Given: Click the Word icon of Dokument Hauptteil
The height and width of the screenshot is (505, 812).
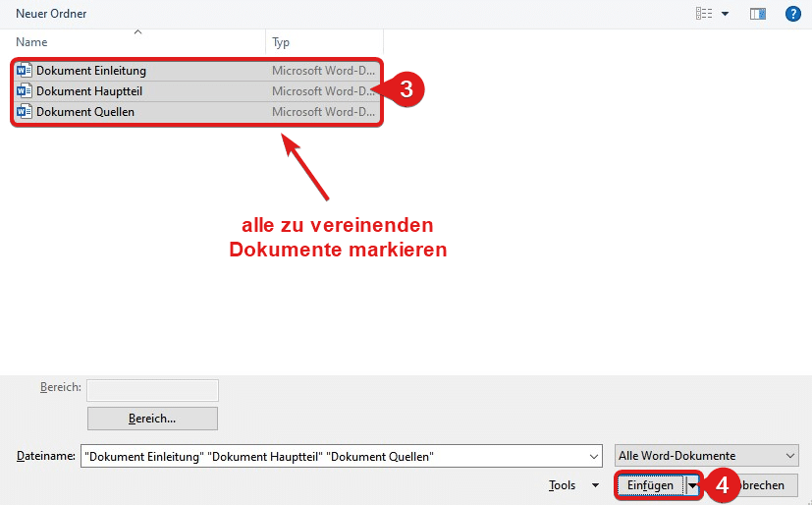Looking at the screenshot, I should click(25, 91).
